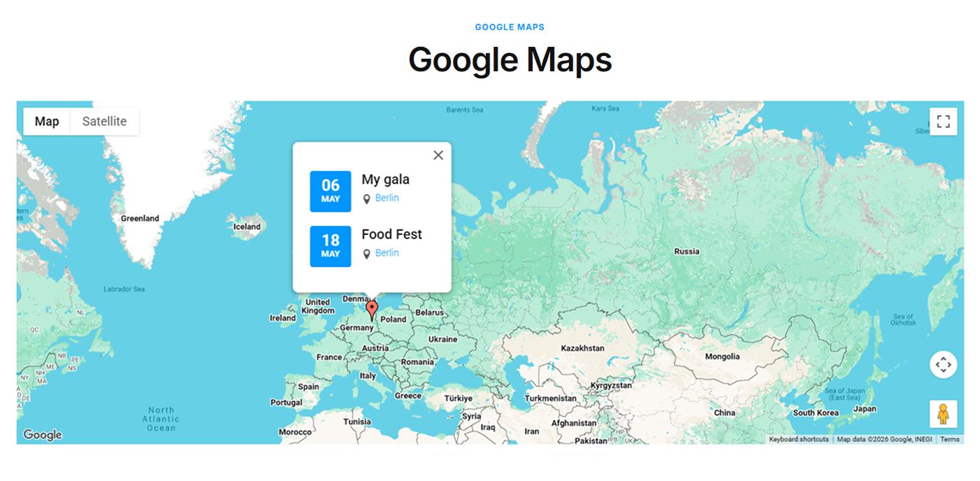
Task: Click location pin icon under Food Fest
Action: (366, 254)
